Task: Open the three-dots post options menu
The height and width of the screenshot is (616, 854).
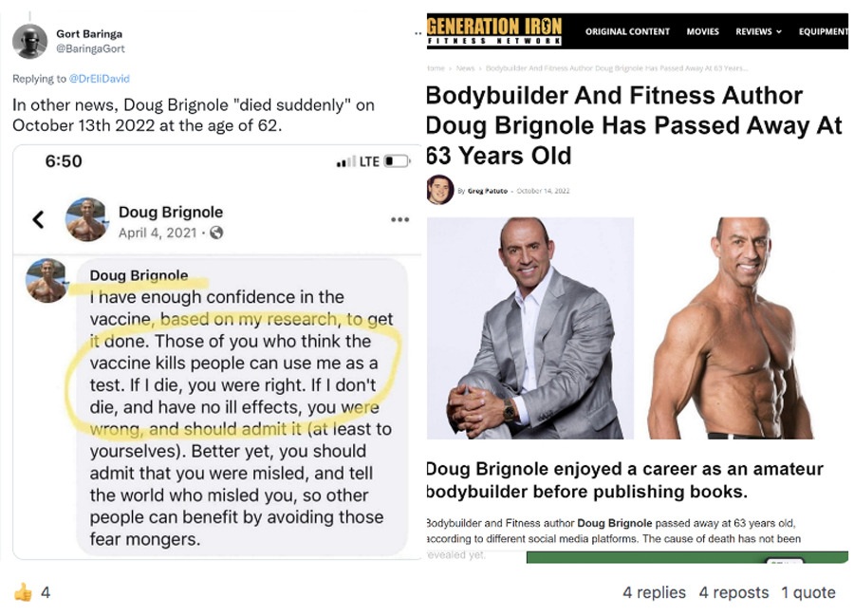Action: pos(399,219)
